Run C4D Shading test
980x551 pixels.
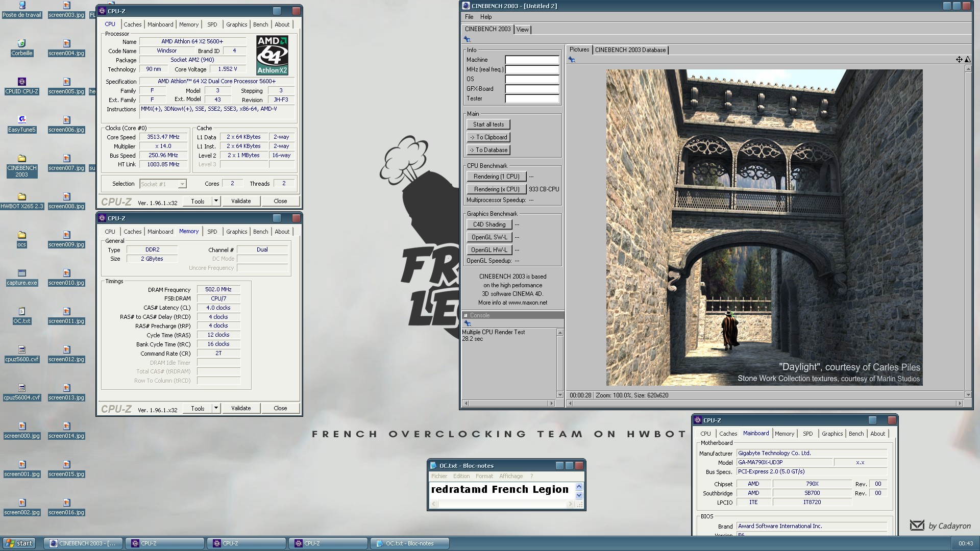point(489,224)
